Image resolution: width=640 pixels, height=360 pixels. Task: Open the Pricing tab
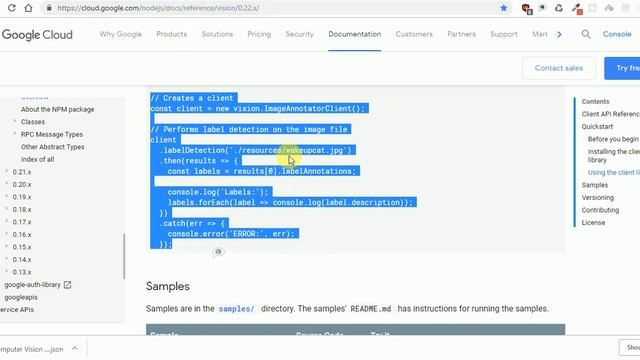(259, 34)
